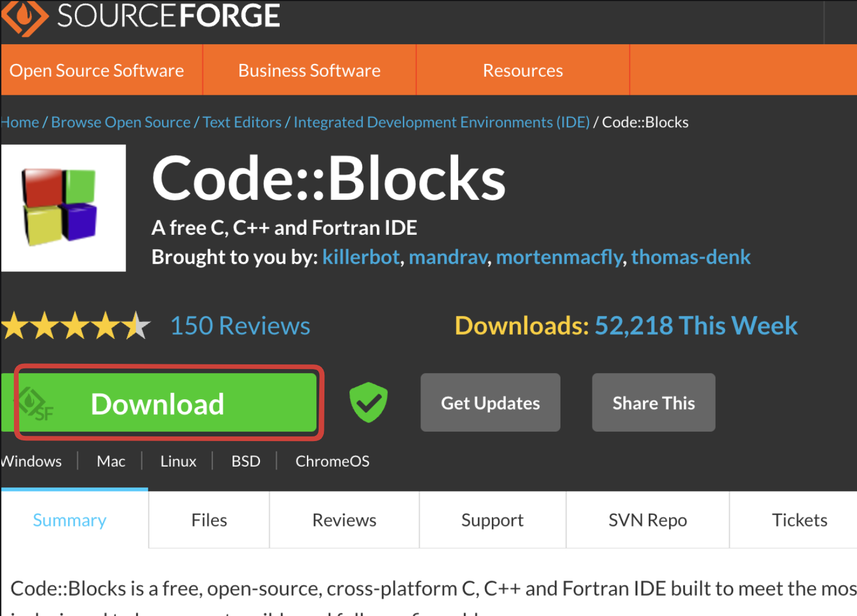The width and height of the screenshot is (857, 616).
Task: Open the 150 Reviews link
Action: [240, 326]
